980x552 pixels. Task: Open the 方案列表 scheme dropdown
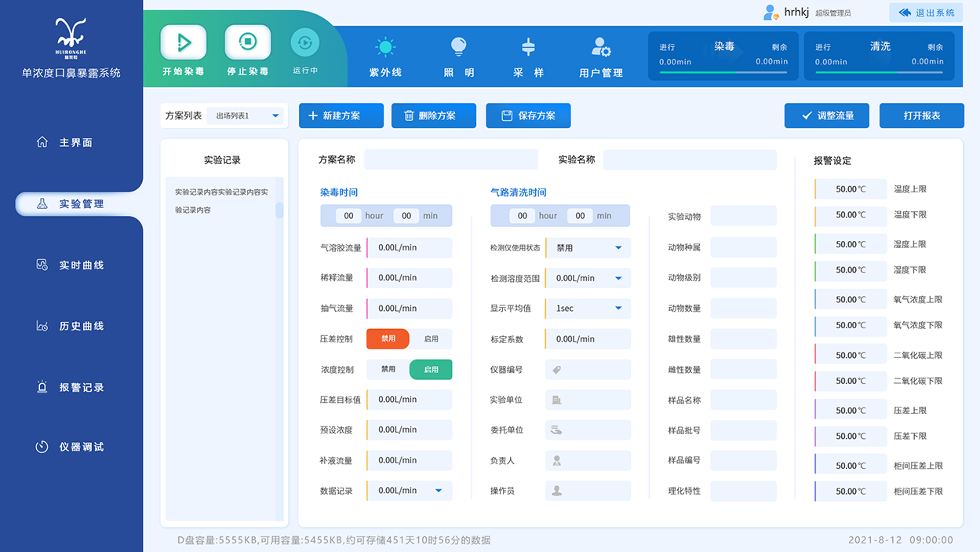click(244, 115)
